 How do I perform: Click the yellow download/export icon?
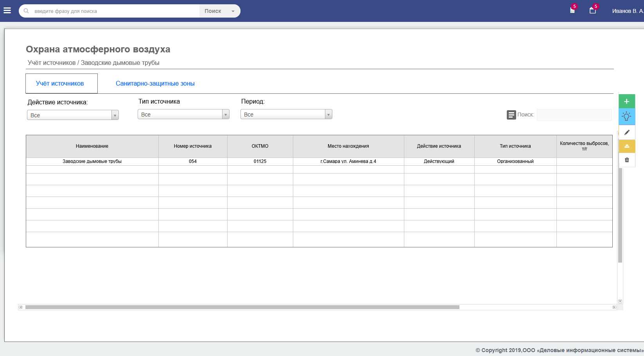(627, 146)
